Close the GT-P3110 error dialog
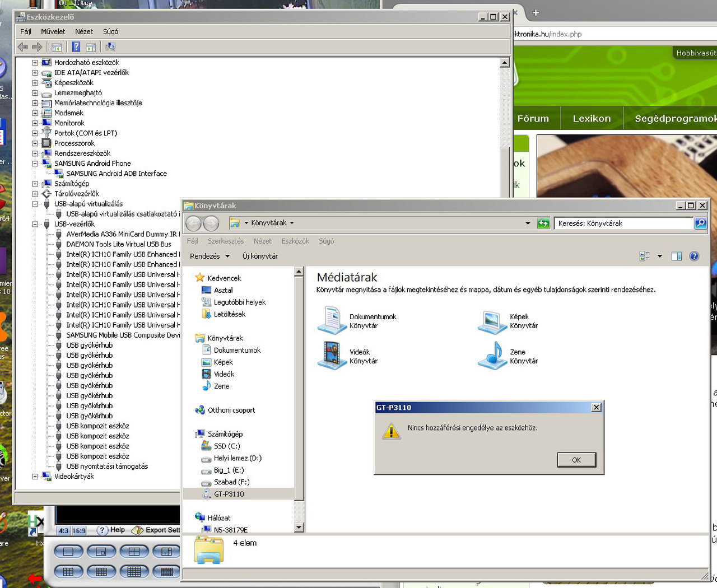This screenshot has width=717, height=588. coord(597,408)
